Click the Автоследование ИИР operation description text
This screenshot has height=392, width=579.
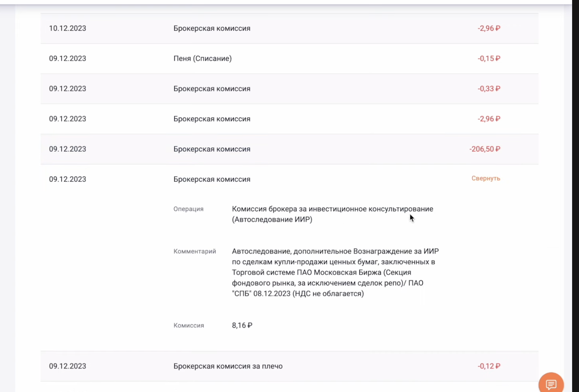click(x=332, y=214)
